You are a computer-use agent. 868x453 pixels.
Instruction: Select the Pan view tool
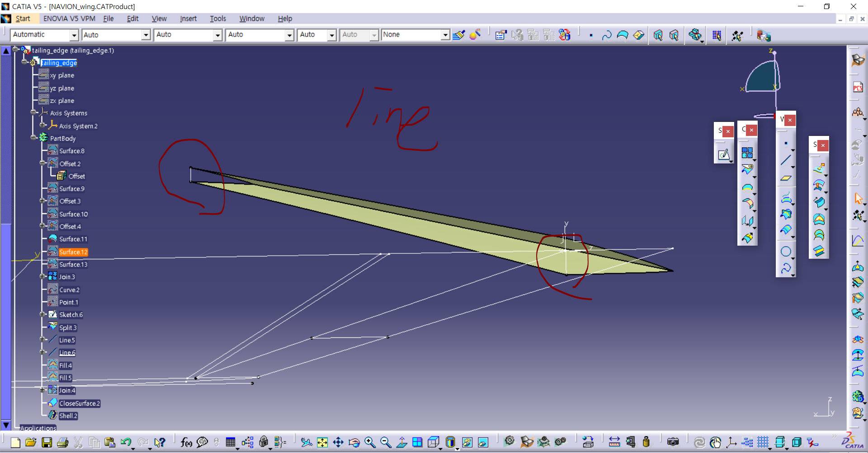click(x=338, y=442)
